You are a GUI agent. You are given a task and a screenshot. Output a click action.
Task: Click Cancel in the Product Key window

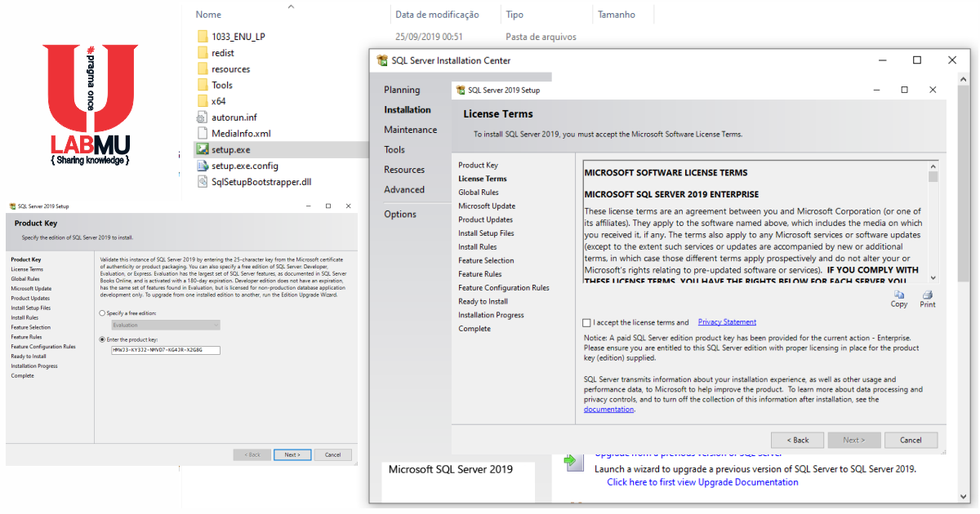(x=333, y=454)
